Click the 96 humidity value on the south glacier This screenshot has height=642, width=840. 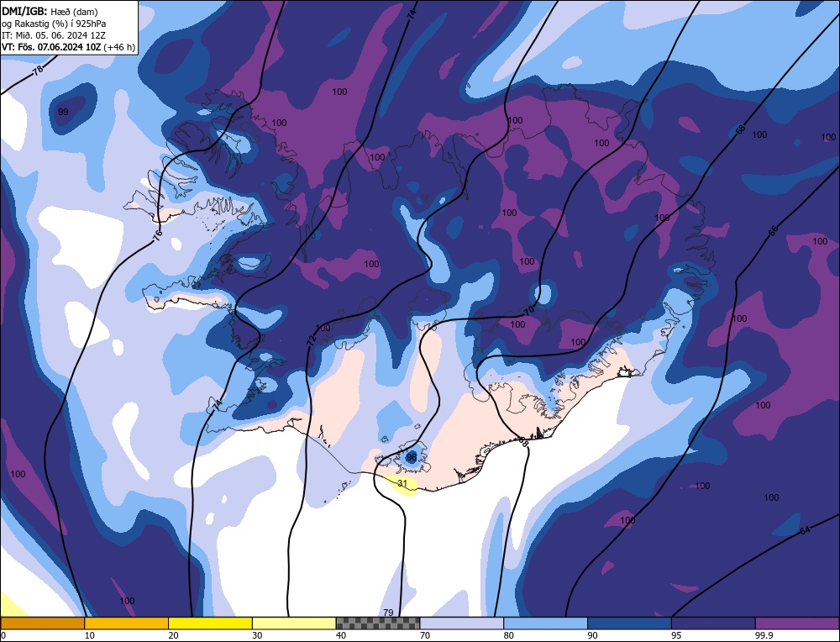tap(412, 457)
